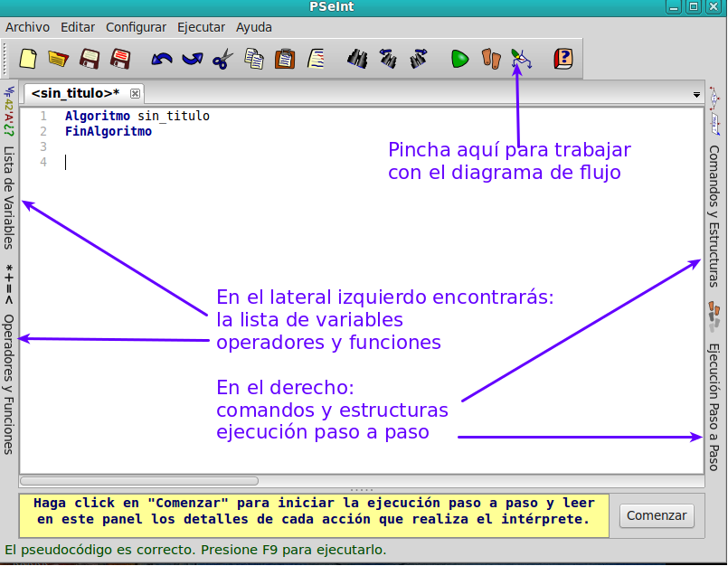This screenshot has width=728, height=566.
Task: Copy selection with toolbar icon
Action: (254, 59)
